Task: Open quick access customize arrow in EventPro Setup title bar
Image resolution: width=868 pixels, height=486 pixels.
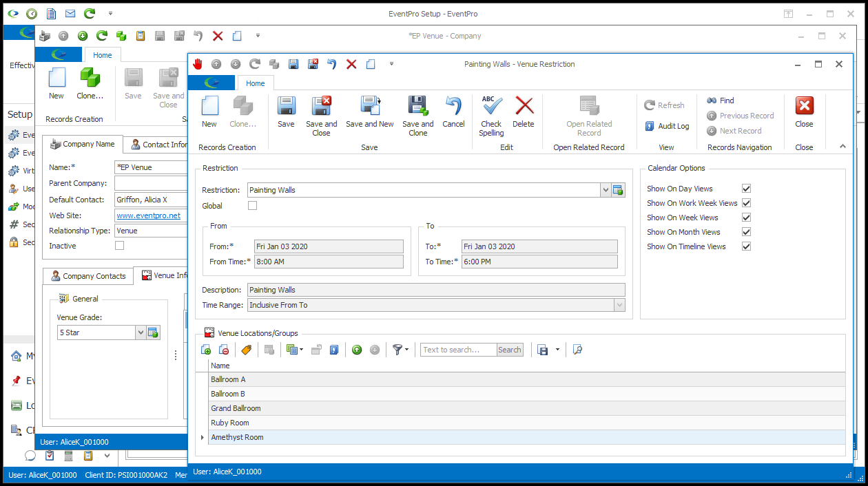Action: click(x=110, y=14)
